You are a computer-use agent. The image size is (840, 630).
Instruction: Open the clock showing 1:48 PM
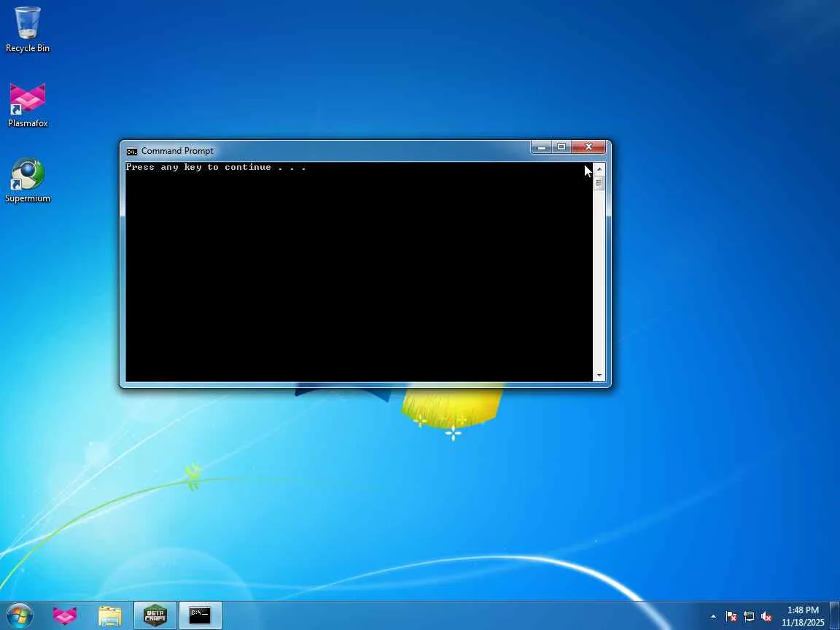pos(803,616)
